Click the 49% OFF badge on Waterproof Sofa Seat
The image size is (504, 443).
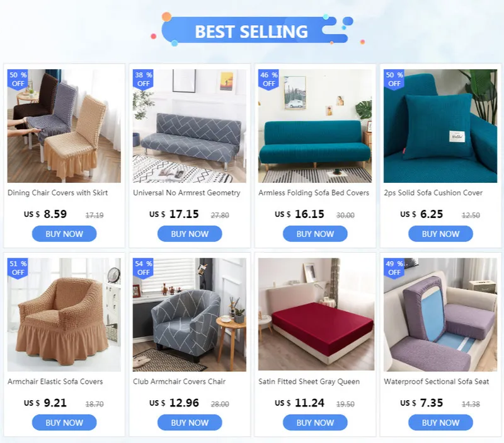pyautogui.click(x=394, y=268)
